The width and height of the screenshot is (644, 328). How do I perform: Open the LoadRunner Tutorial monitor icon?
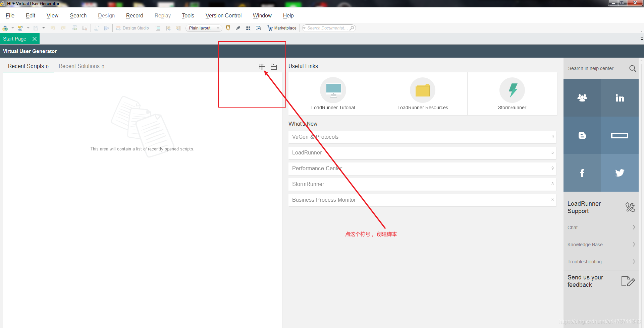pyautogui.click(x=333, y=90)
